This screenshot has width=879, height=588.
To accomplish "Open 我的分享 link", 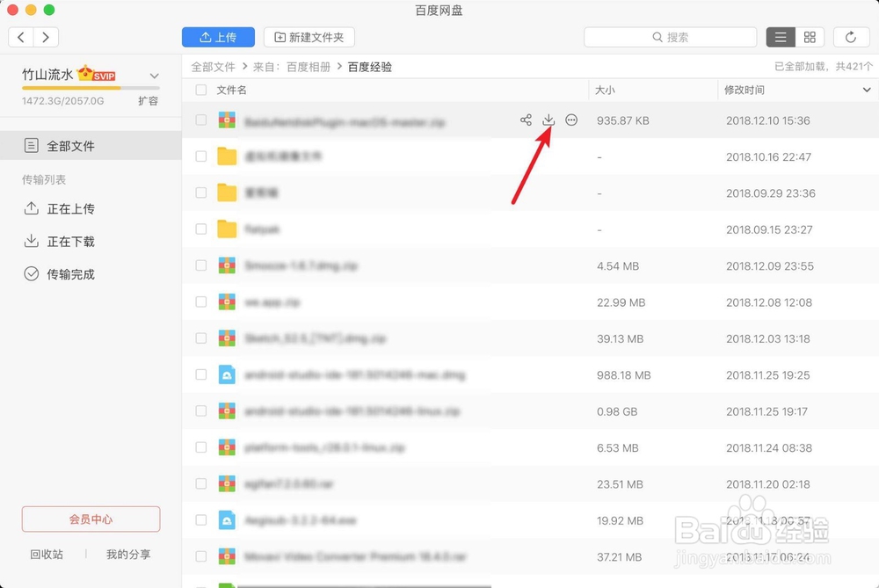I will (x=128, y=555).
